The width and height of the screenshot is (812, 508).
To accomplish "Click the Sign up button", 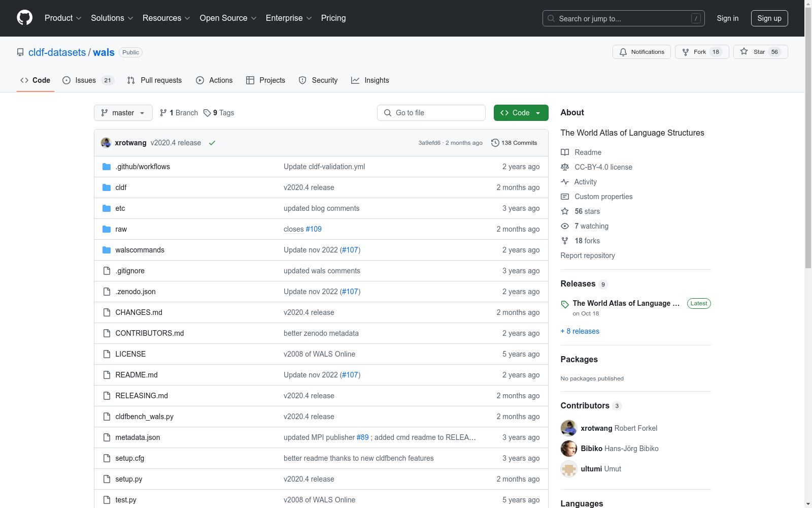I will coord(769,18).
